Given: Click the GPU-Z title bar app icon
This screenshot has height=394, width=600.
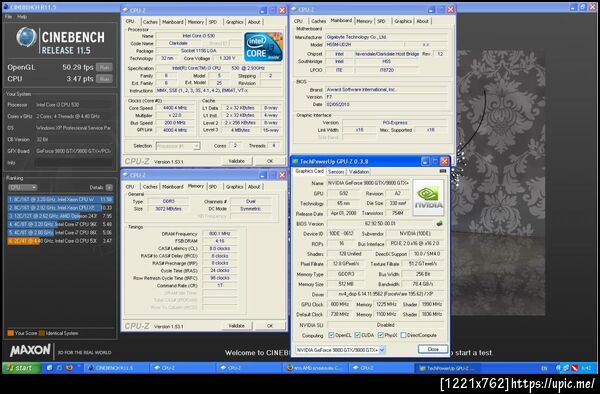Looking at the screenshot, I should [x=295, y=161].
